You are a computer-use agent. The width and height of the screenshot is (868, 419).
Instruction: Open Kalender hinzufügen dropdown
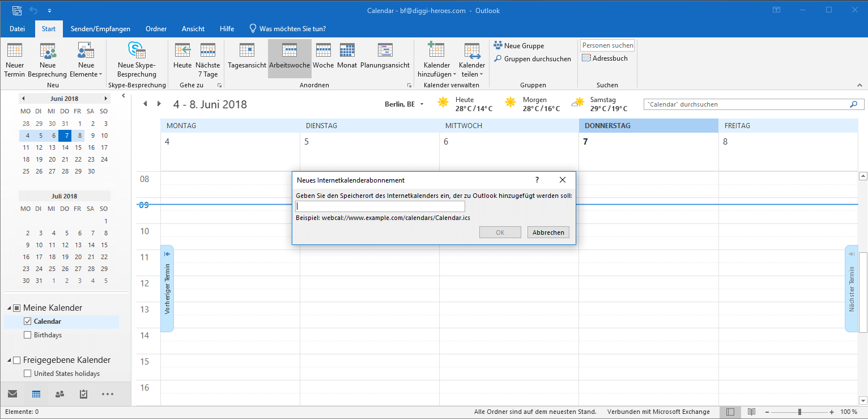(436, 60)
